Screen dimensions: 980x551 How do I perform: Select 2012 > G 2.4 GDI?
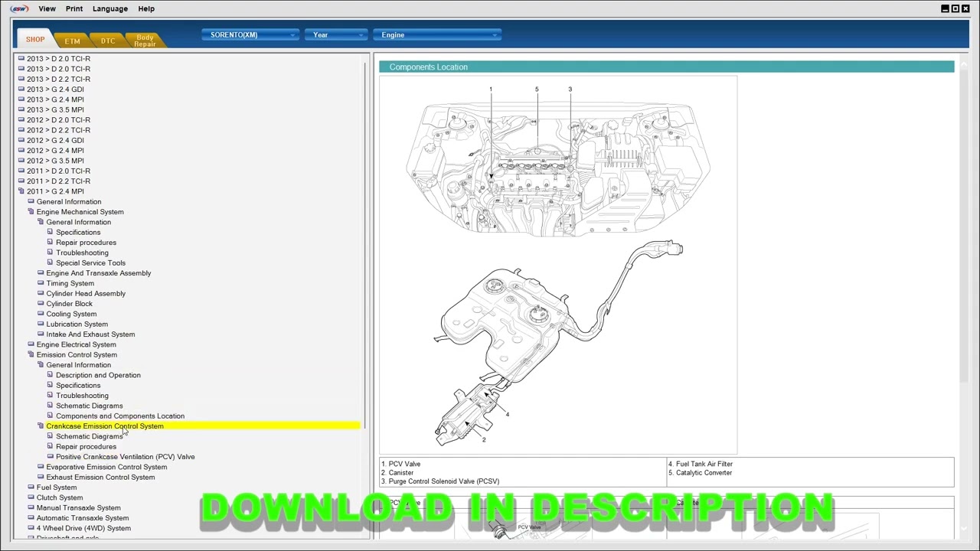coord(55,140)
